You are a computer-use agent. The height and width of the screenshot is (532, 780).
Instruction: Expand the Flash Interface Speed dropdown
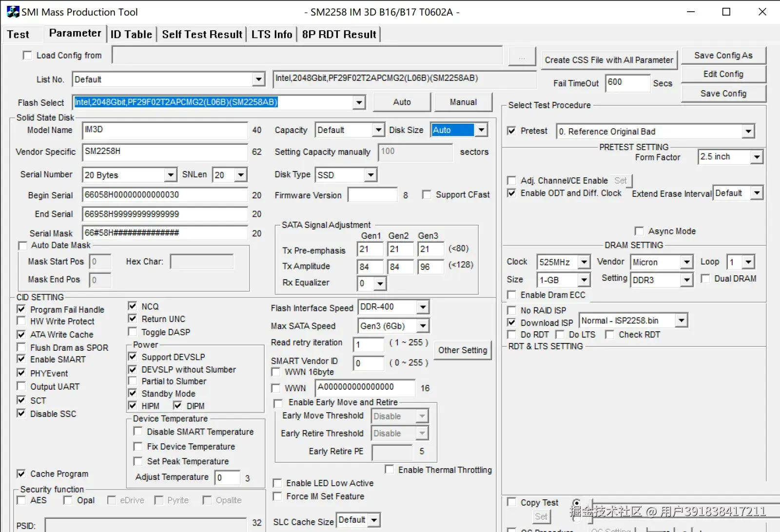[x=423, y=307]
